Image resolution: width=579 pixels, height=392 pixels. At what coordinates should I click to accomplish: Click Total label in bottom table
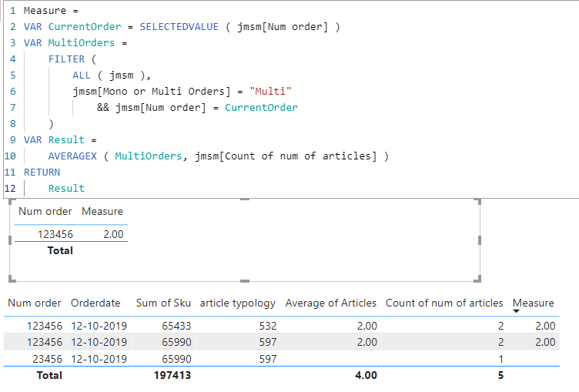tap(49, 375)
